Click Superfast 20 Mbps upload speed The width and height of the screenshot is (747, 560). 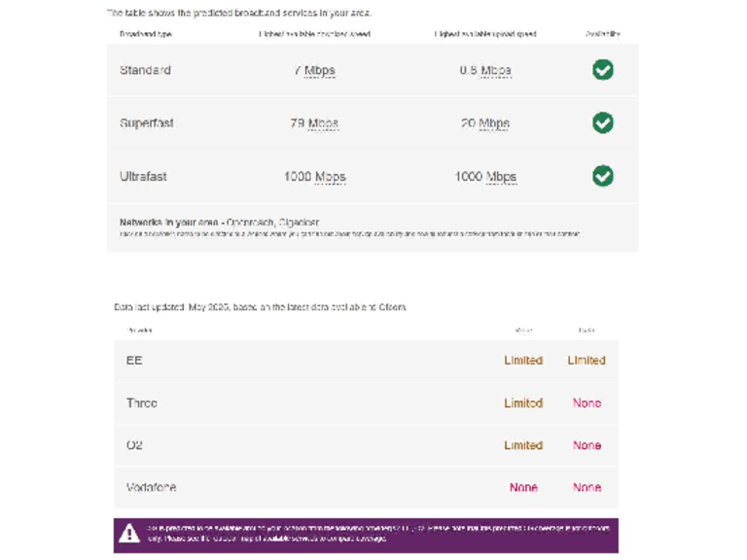pos(485,123)
